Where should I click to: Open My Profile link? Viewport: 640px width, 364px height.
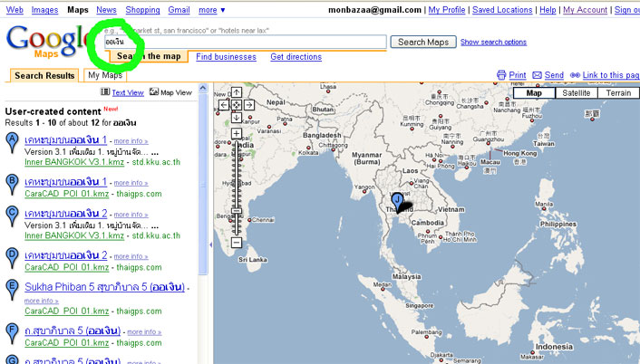tap(447, 10)
